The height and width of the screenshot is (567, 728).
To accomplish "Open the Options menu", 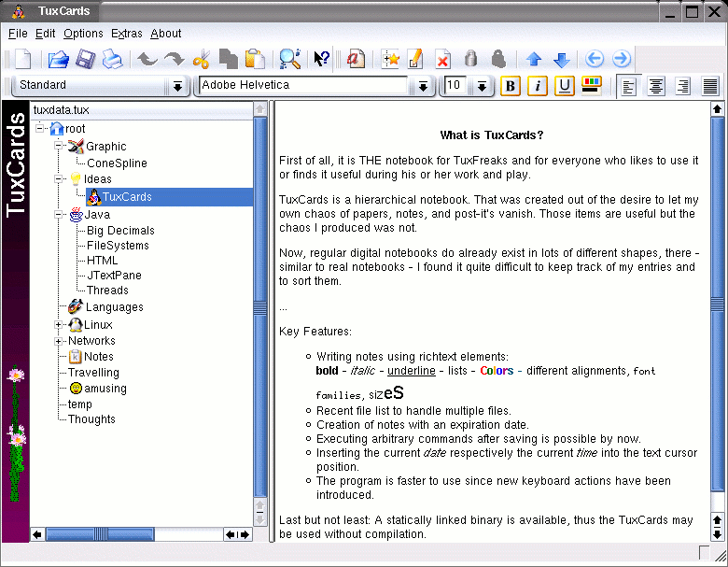I will coord(83,34).
